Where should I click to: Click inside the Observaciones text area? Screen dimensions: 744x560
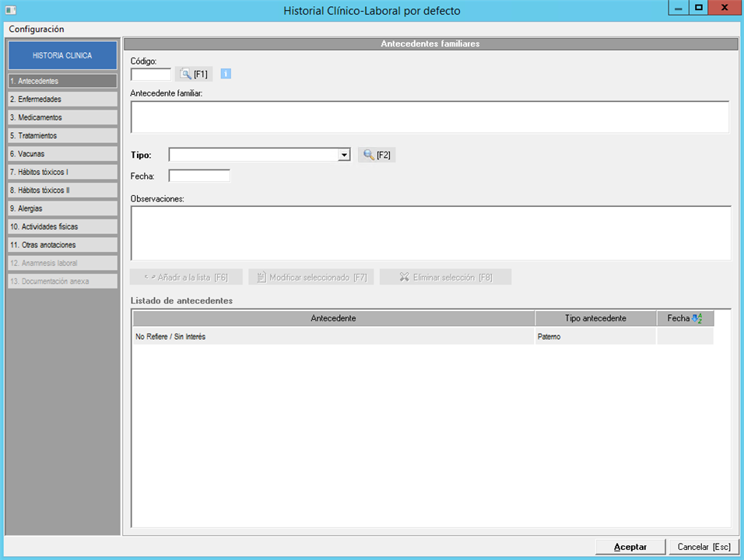[430, 233]
